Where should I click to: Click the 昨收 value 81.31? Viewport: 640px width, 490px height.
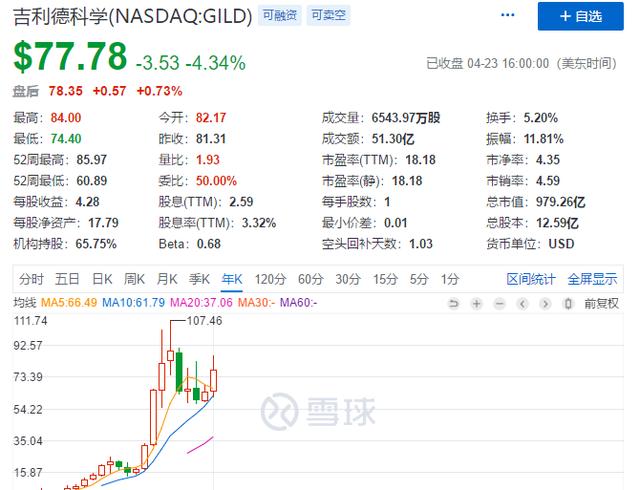(x=211, y=139)
